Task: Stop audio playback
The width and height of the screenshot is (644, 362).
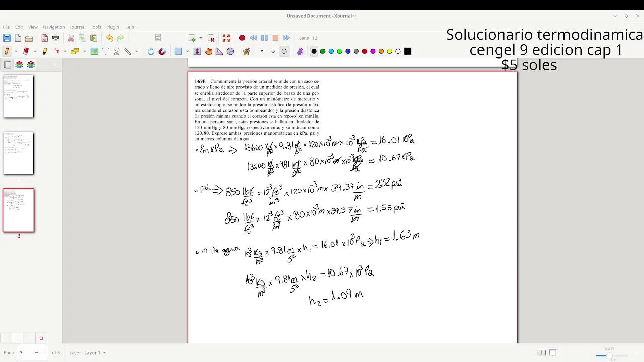Action: [x=275, y=38]
